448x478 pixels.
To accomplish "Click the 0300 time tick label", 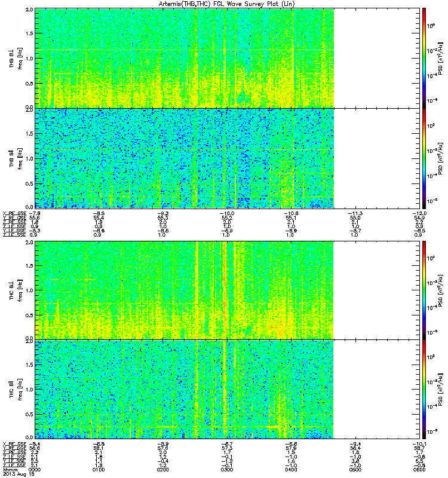I will [227, 470].
